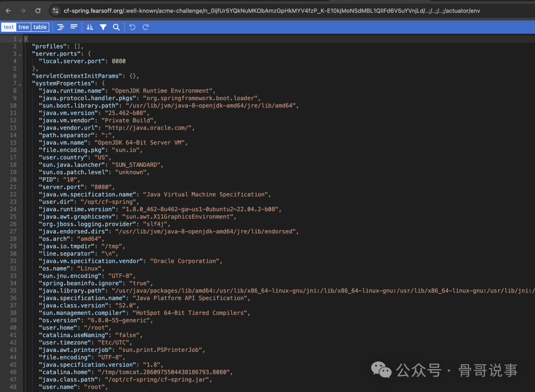Viewport: 535px width, 392px height.
Task: Reload the current page
Action: 38,10
